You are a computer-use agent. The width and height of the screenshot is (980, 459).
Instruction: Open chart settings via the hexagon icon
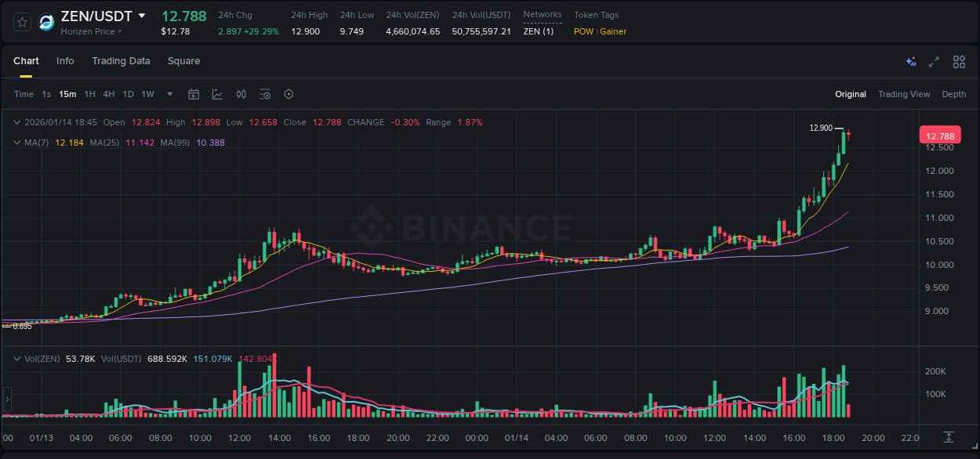pyautogui.click(x=289, y=94)
